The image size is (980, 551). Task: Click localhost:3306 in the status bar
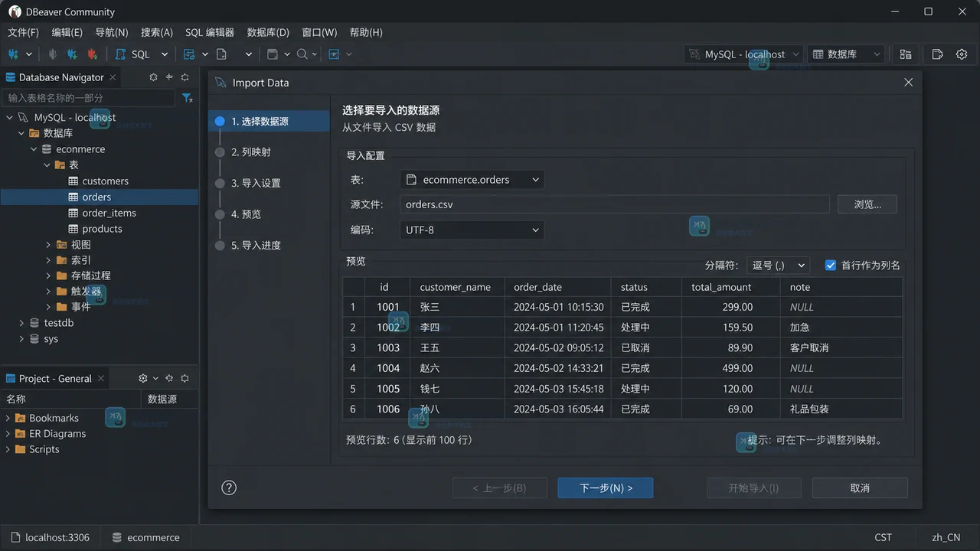(x=50, y=537)
